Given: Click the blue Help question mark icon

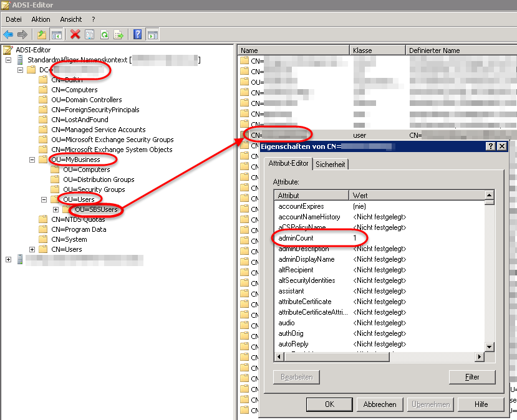Looking at the screenshot, I should (138, 34).
